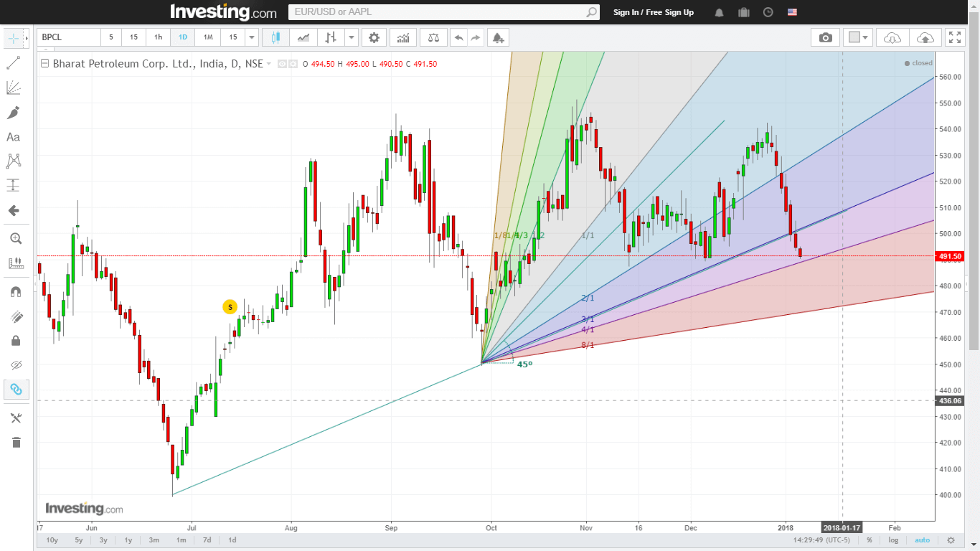Select area line chart style
Image resolution: width=980 pixels, height=551 pixels.
[303, 37]
